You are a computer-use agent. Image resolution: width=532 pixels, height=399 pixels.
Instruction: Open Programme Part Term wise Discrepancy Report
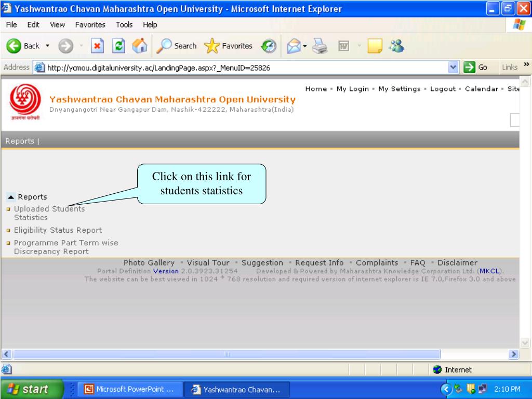coord(66,247)
